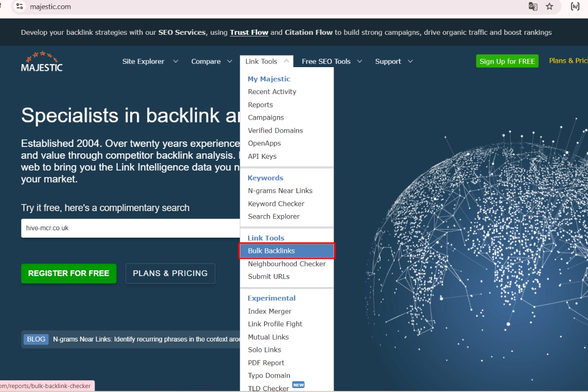Open Campaigns menu entry
The height and width of the screenshot is (392, 588).
click(266, 118)
